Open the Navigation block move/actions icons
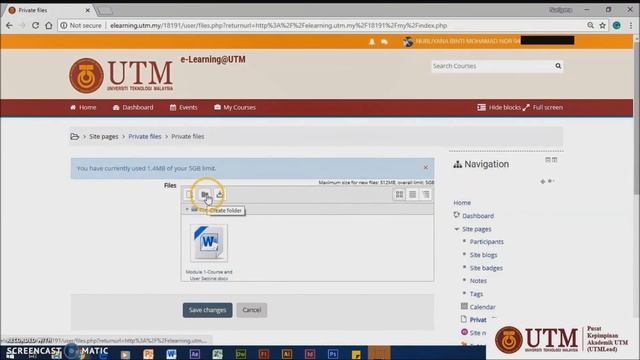The image size is (640, 360). [x=547, y=181]
